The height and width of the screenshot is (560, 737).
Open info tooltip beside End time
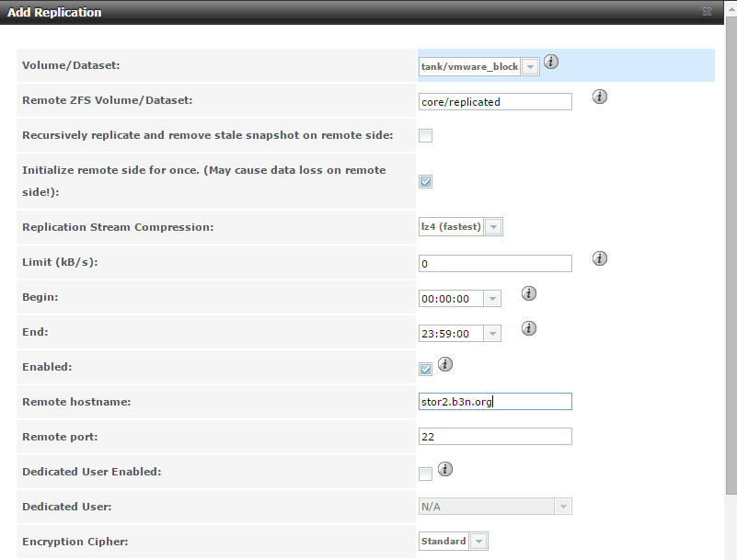(x=529, y=328)
